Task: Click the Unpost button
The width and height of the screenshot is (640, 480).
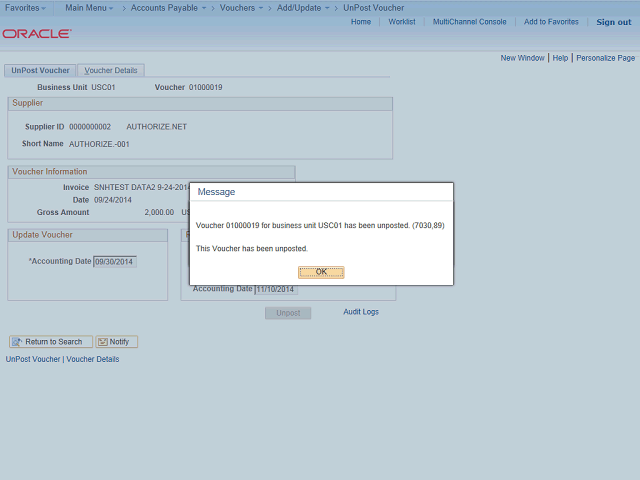Action: (288, 313)
